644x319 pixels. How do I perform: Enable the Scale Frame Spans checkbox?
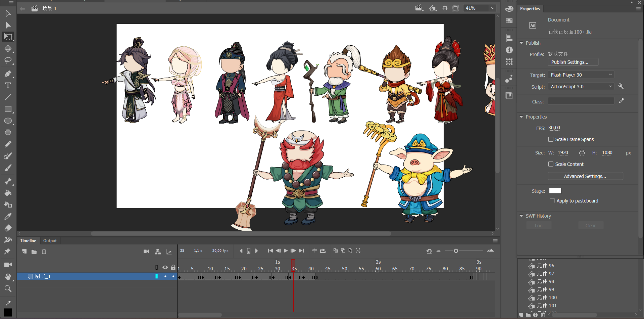tap(551, 139)
